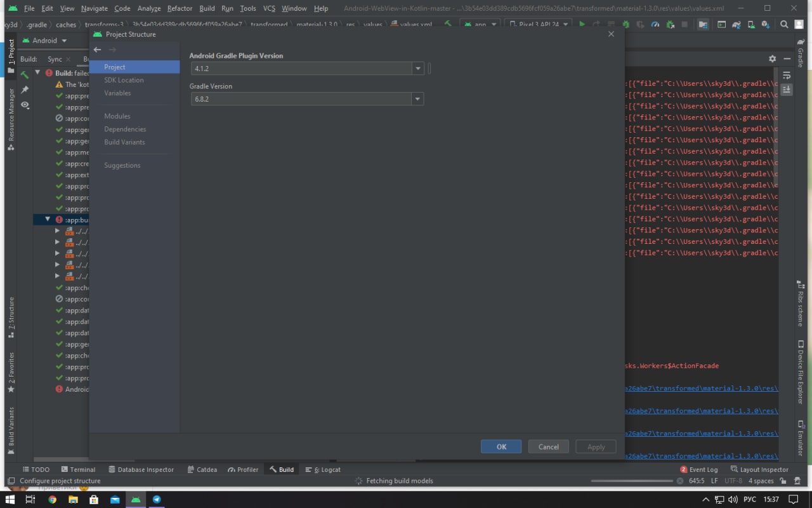Toggle the pin tab icon in Build panel
The image size is (812, 508).
[x=25, y=90]
